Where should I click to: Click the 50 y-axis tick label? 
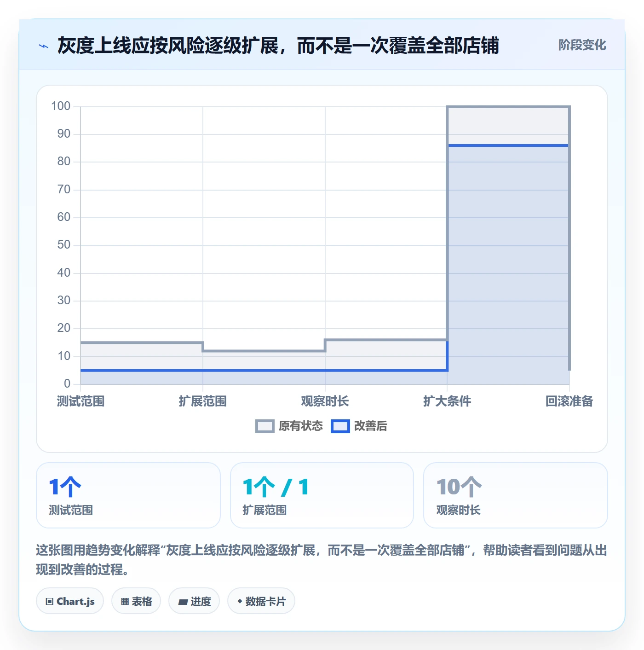(x=64, y=245)
